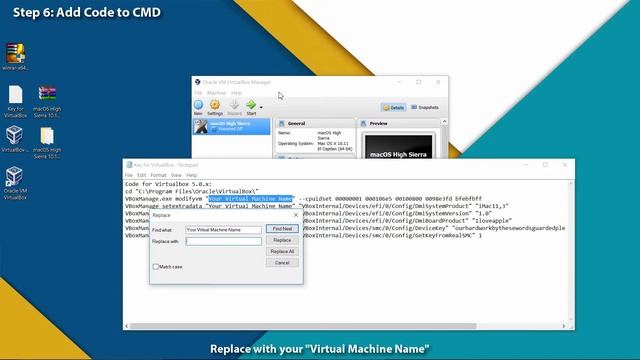Open Help menu in Notepad
This screenshot has height=360, width=640.
pyautogui.click(x=191, y=175)
